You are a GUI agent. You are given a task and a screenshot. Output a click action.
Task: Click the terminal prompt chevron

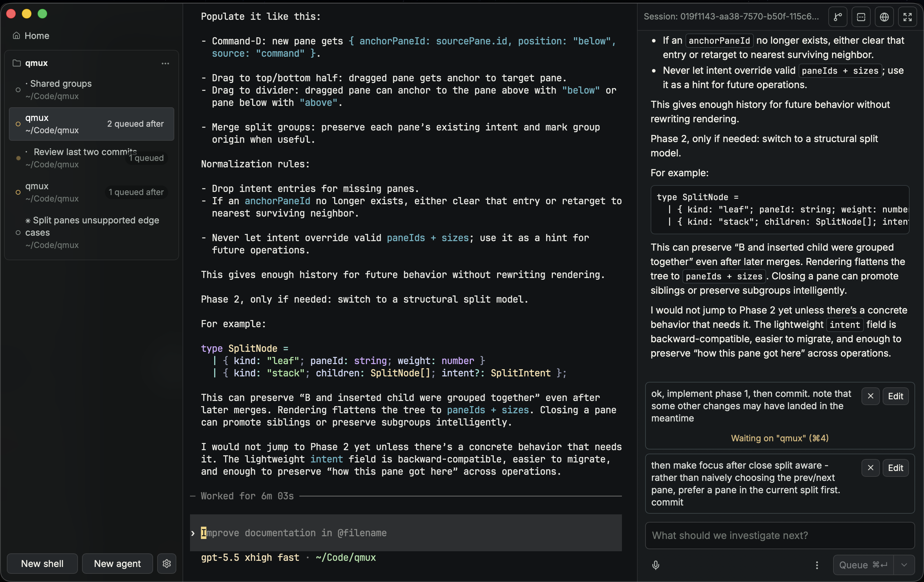click(x=193, y=533)
